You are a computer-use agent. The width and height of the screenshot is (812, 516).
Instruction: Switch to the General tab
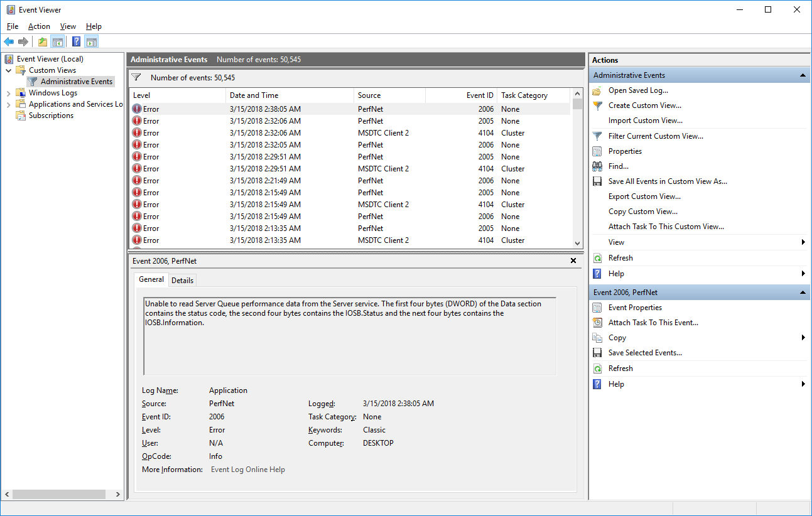click(151, 279)
